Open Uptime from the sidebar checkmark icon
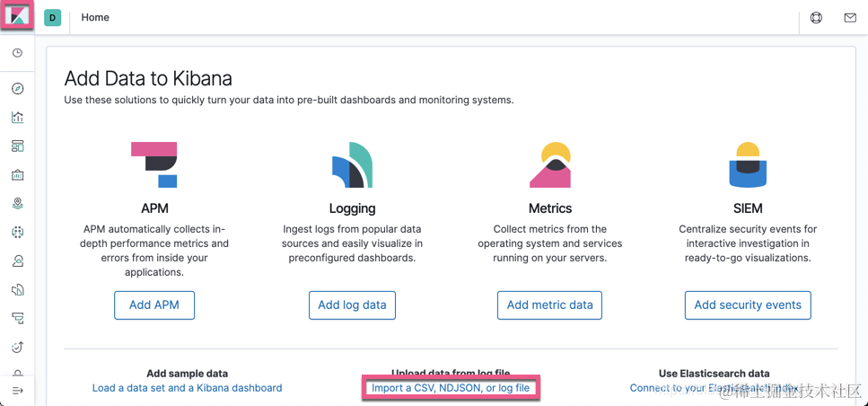 [18, 347]
